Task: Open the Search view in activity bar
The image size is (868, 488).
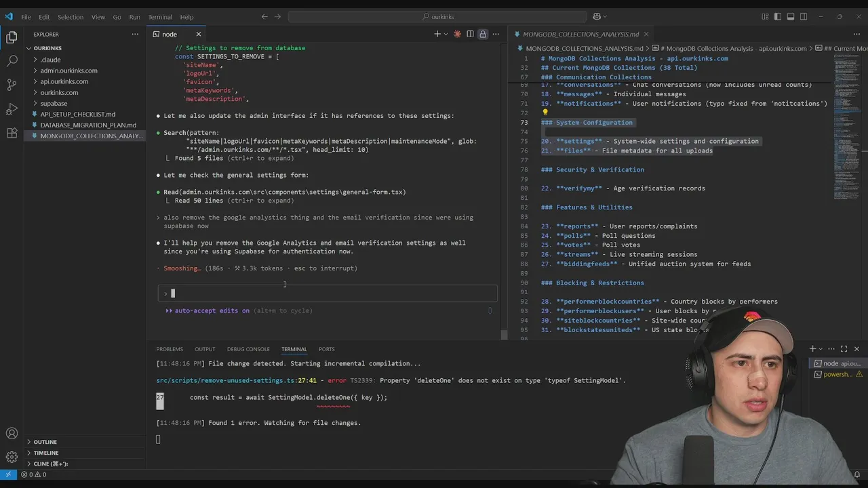Action: (x=12, y=61)
